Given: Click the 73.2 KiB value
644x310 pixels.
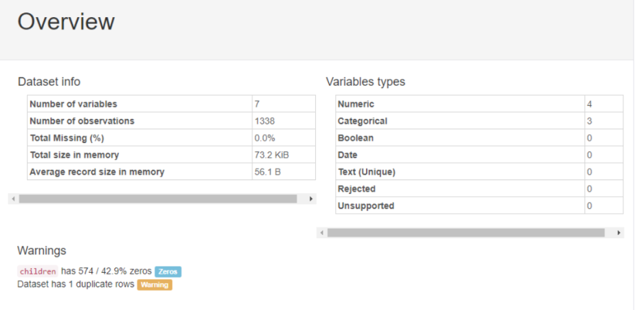Looking at the screenshot, I should pos(272,155).
